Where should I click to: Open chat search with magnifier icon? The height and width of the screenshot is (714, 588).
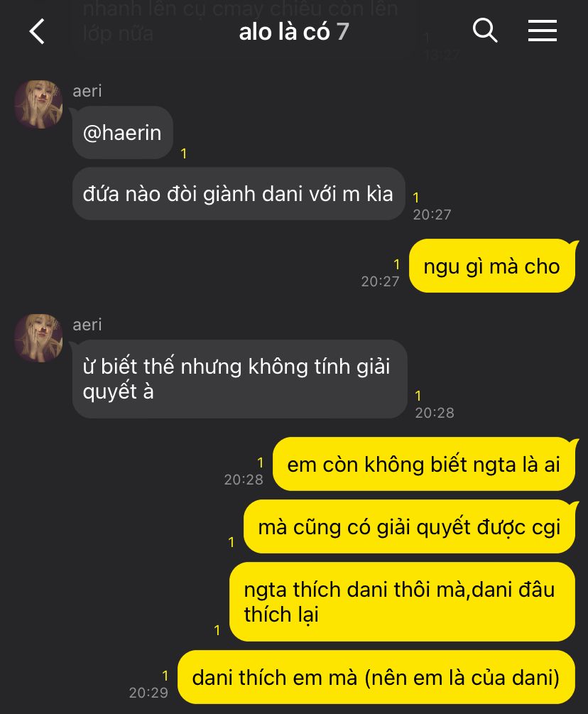tap(485, 31)
